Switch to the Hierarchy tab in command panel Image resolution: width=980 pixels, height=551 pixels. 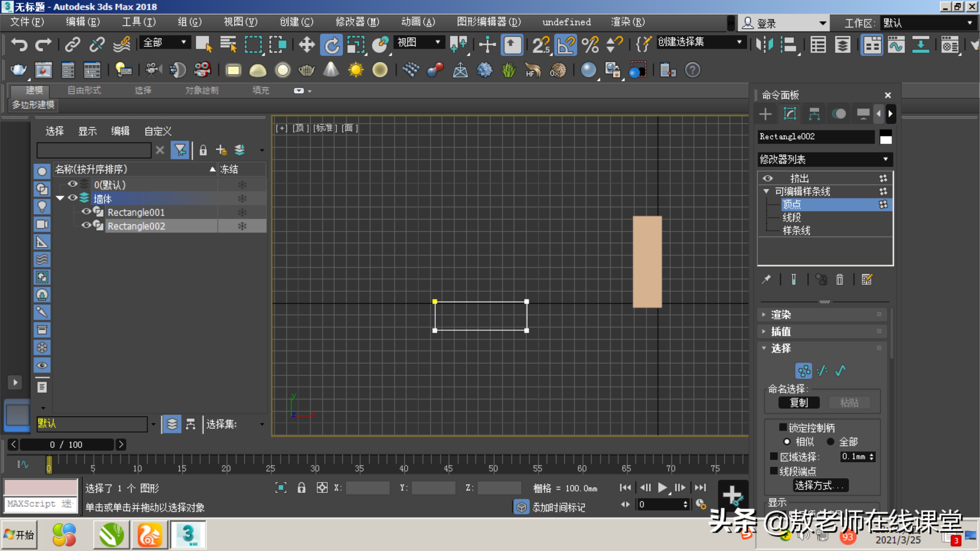[x=814, y=114]
